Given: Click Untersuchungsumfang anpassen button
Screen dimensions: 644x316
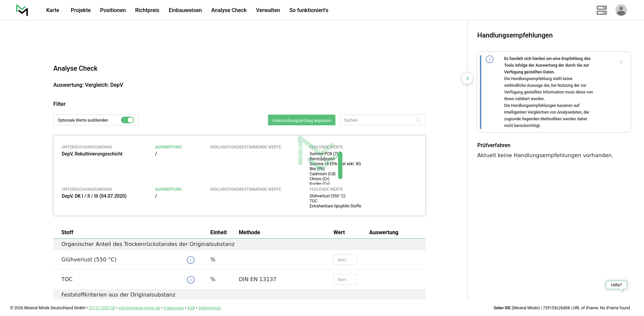Looking at the screenshot, I should tap(302, 120).
